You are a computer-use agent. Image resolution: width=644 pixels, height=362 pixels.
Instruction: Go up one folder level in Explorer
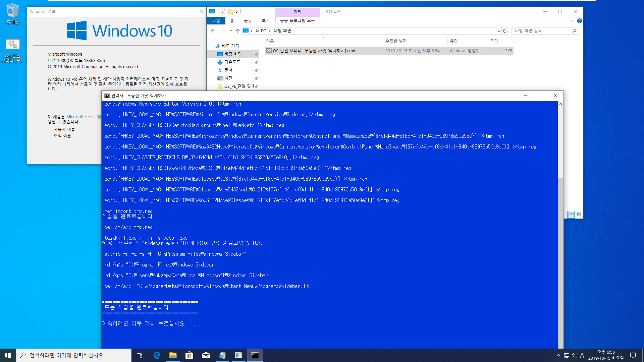point(238,31)
